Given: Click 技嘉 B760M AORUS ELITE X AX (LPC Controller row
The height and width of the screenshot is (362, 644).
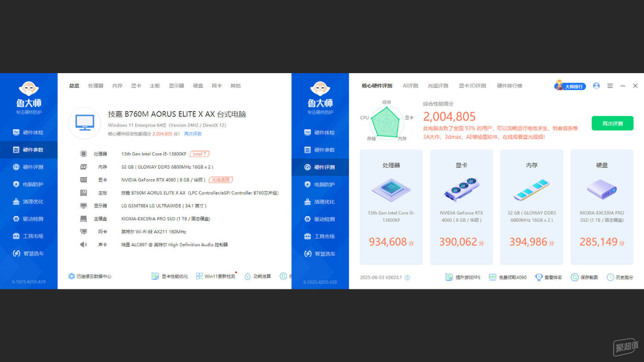Looking at the screenshot, I should click(x=200, y=193).
